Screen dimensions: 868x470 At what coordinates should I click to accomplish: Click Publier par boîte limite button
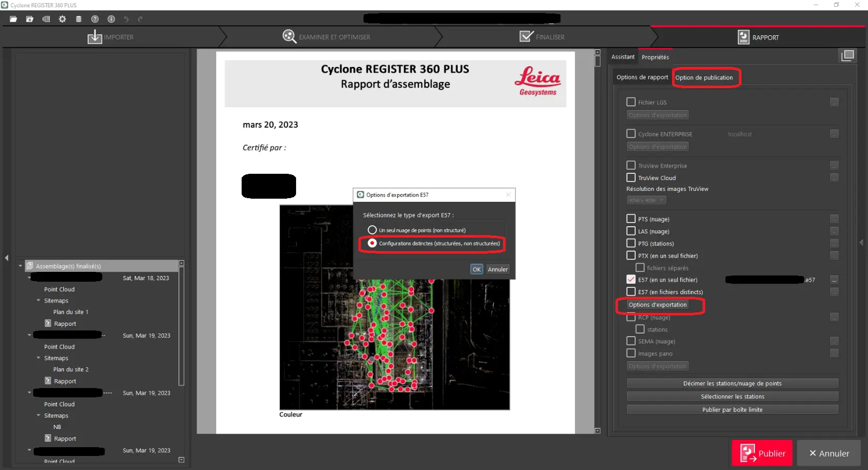732,409
